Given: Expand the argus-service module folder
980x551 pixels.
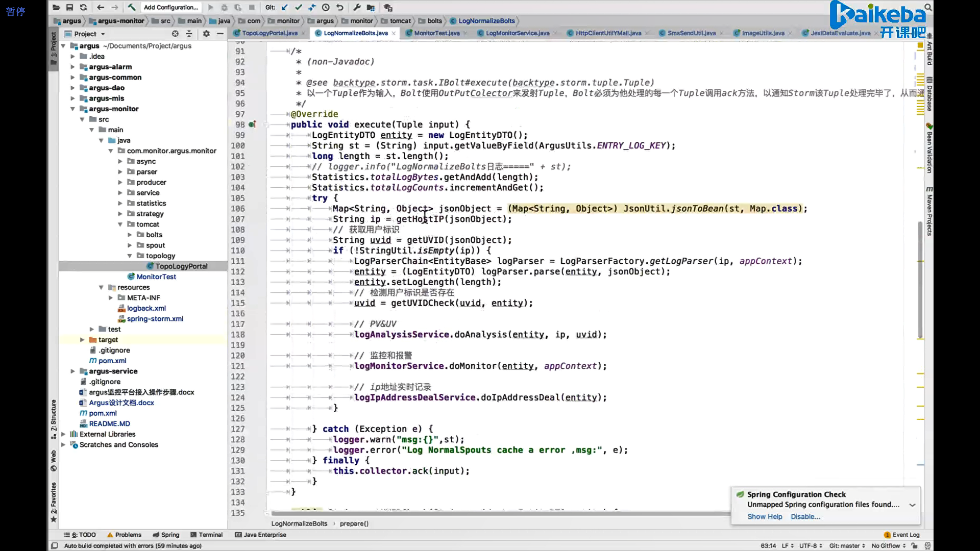Looking at the screenshot, I should coord(72,371).
